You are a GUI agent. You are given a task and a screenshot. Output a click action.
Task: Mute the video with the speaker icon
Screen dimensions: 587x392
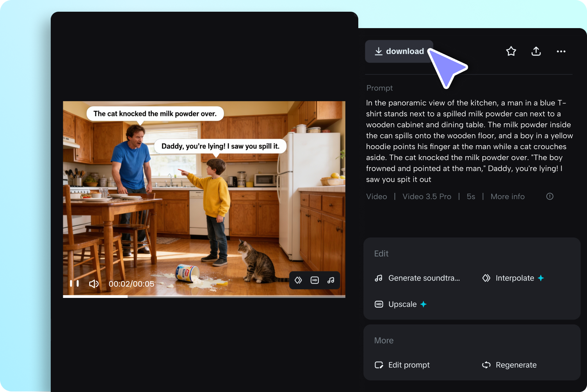coord(94,283)
